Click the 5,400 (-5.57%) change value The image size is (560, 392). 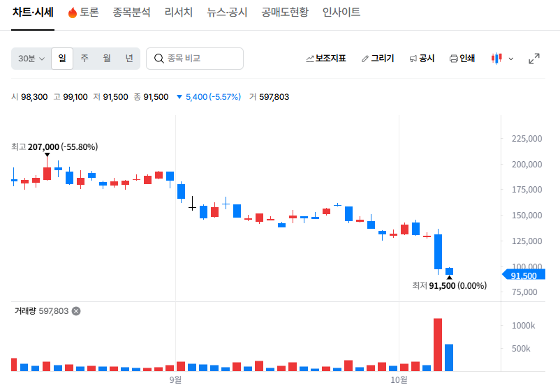coord(209,97)
